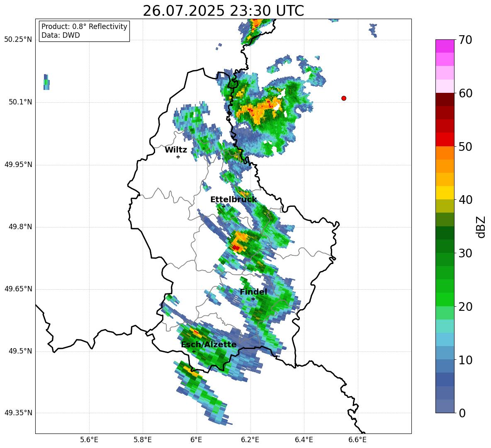Click the Wiltz city label

176,150
